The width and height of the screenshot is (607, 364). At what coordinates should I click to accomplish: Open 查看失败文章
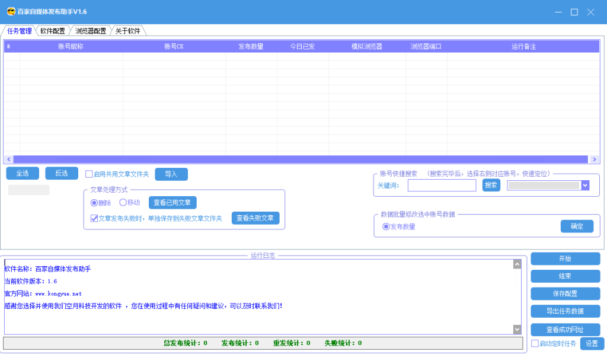pyautogui.click(x=255, y=218)
